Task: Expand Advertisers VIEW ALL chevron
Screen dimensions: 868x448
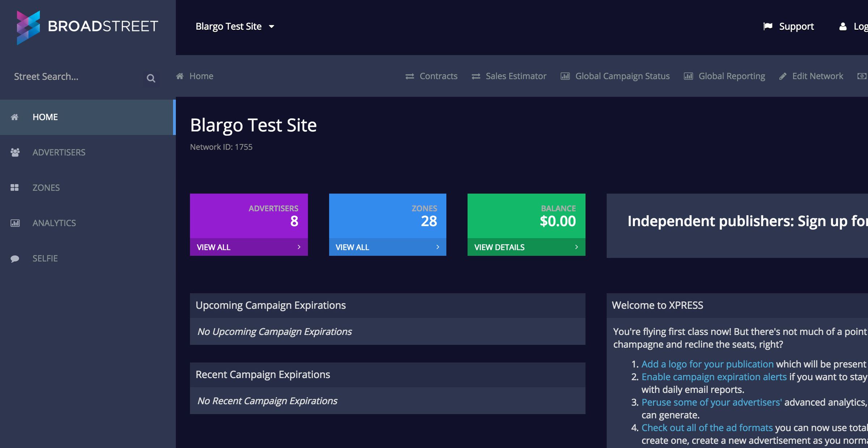Action: [x=299, y=247]
